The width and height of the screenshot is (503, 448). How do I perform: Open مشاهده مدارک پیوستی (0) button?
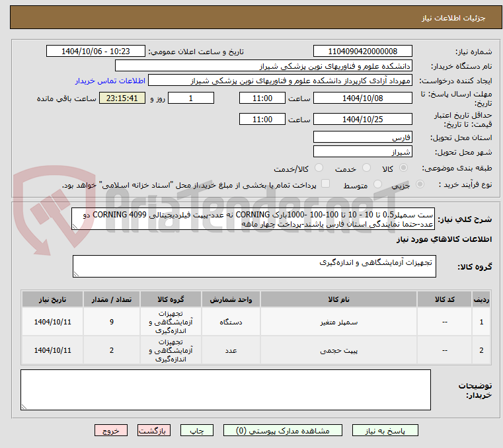[283, 430]
